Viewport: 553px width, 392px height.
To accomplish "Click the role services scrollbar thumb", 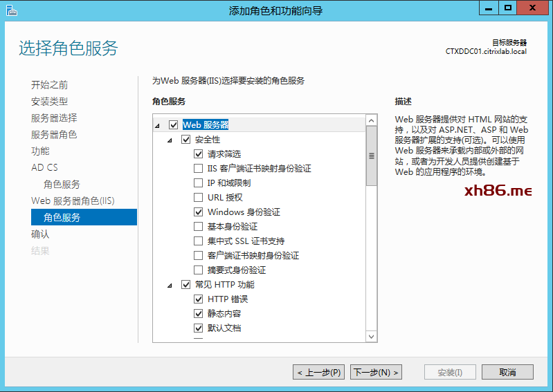I will pyautogui.click(x=372, y=156).
